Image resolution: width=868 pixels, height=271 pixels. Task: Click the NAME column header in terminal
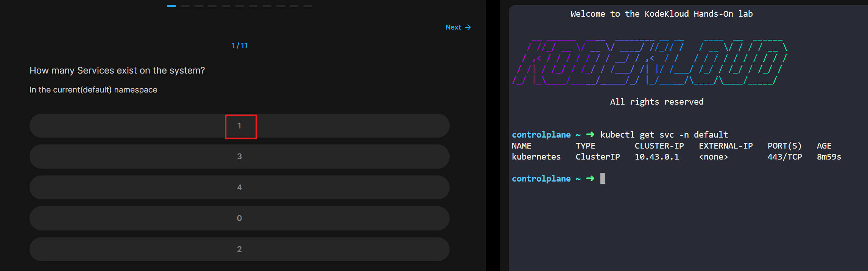pyautogui.click(x=522, y=146)
